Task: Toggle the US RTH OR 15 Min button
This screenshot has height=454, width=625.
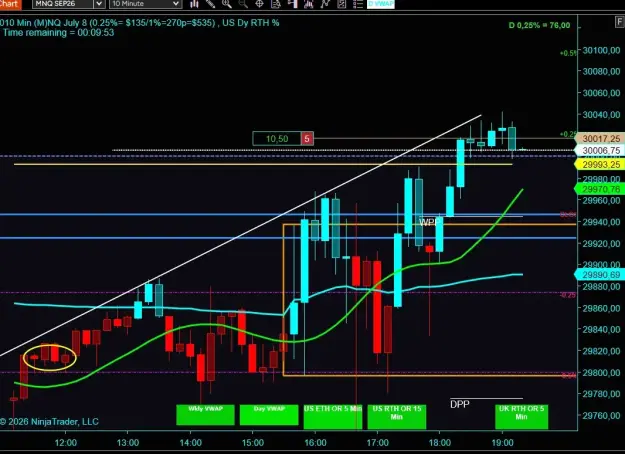Action: point(397,417)
